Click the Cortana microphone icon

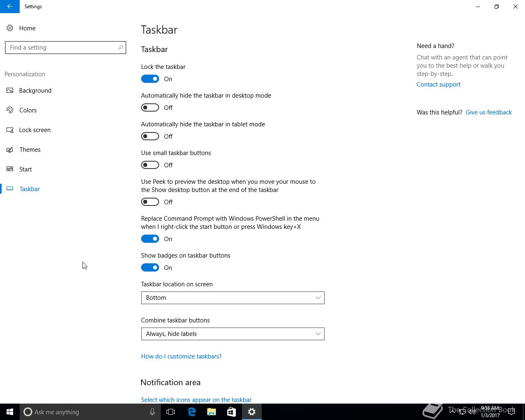152,412
